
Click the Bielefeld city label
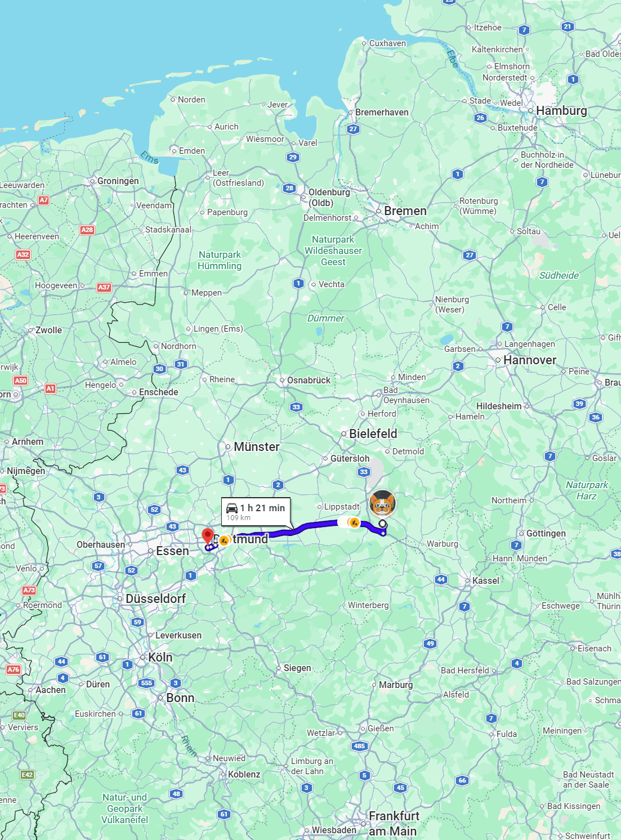(373, 434)
